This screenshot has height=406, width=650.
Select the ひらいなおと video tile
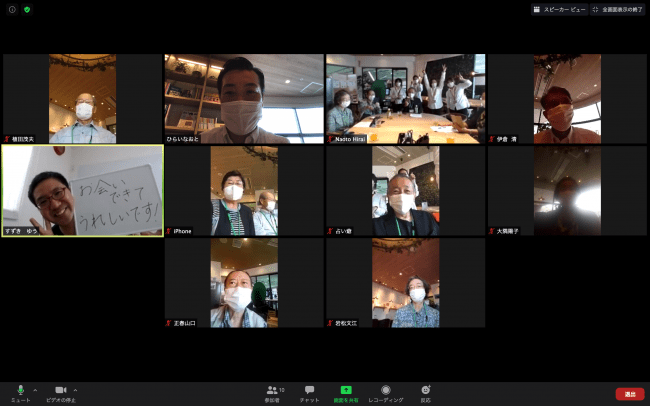pyautogui.click(x=244, y=99)
